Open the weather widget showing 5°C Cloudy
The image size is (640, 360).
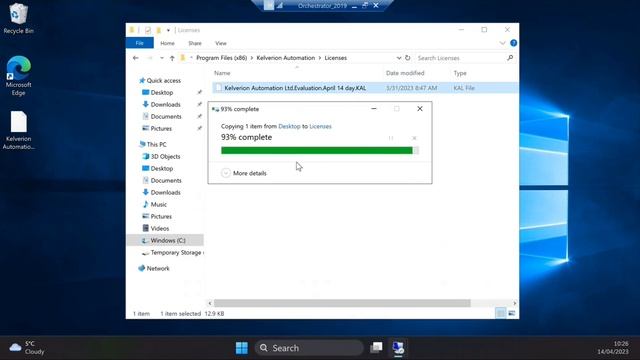(x=27, y=348)
